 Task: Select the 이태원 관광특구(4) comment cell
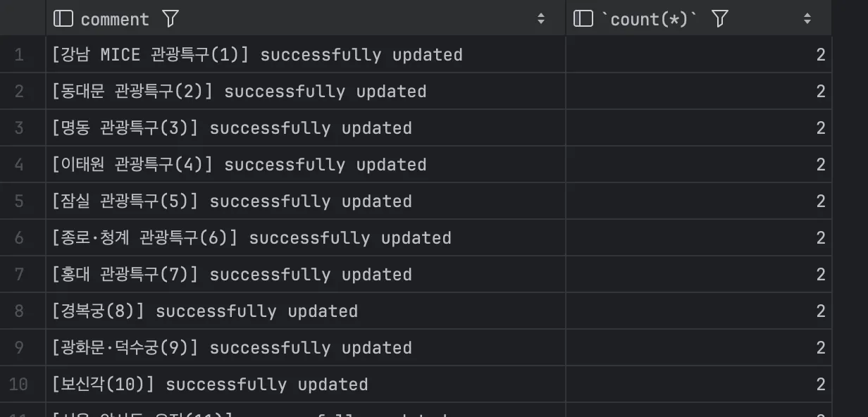306,165
